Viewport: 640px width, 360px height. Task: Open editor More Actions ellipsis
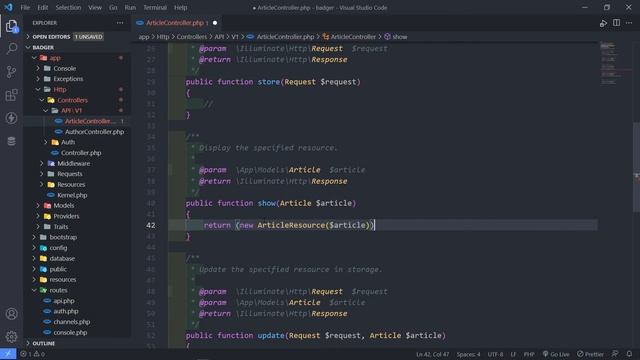[629, 23]
